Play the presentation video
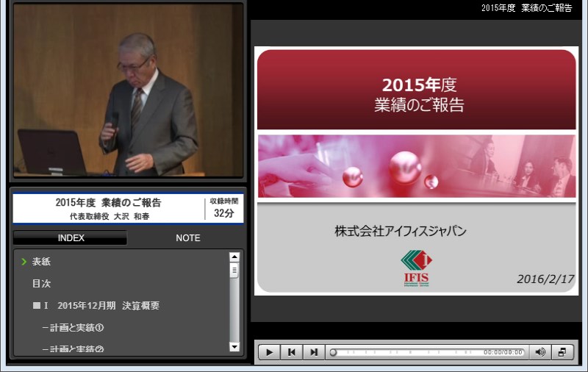This screenshot has width=588, height=372. tap(269, 352)
